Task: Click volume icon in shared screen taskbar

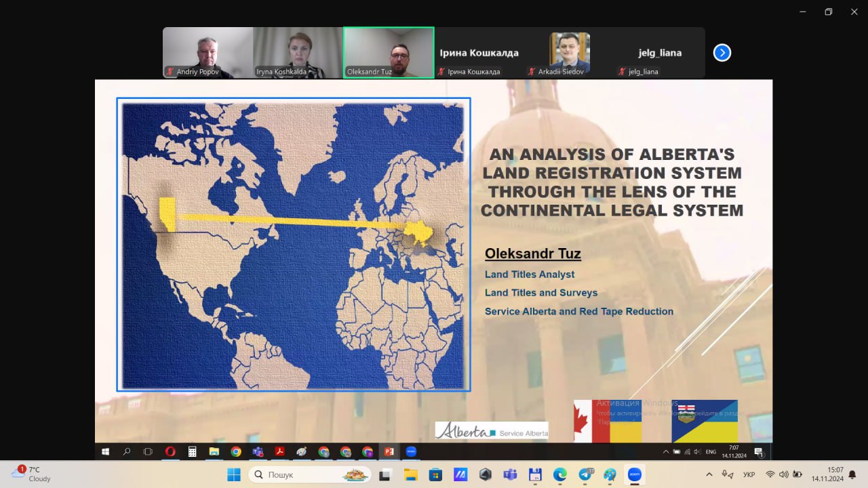Action: [698, 451]
